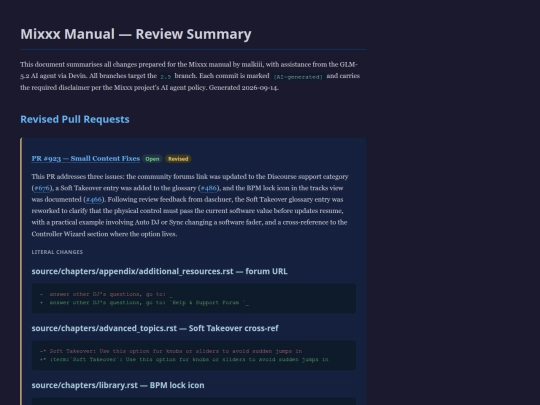Click the Revised Pull Requests heading

(75, 119)
